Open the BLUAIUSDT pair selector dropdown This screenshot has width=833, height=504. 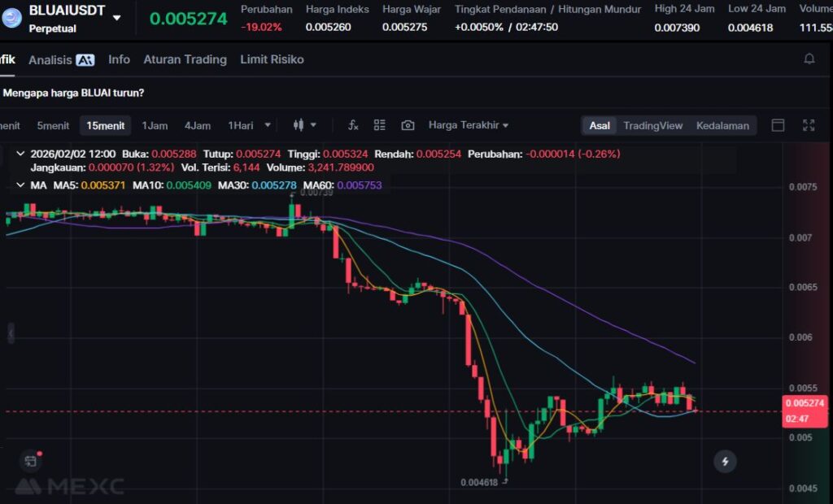click(x=117, y=17)
